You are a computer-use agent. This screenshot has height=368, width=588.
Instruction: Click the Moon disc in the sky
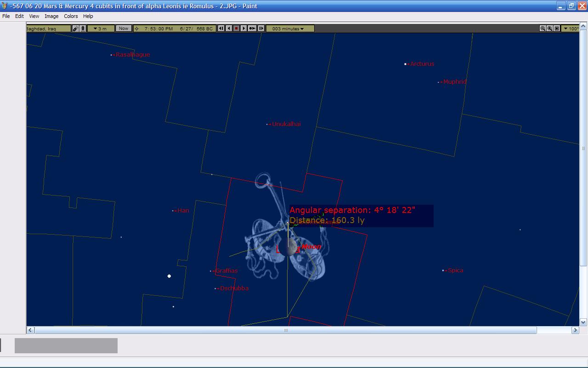pyautogui.click(x=288, y=247)
